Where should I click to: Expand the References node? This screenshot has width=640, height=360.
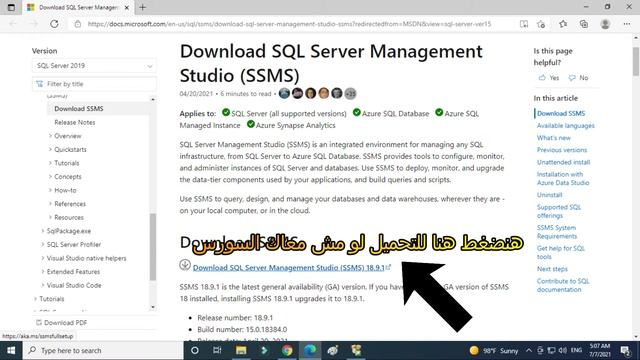click(50, 204)
